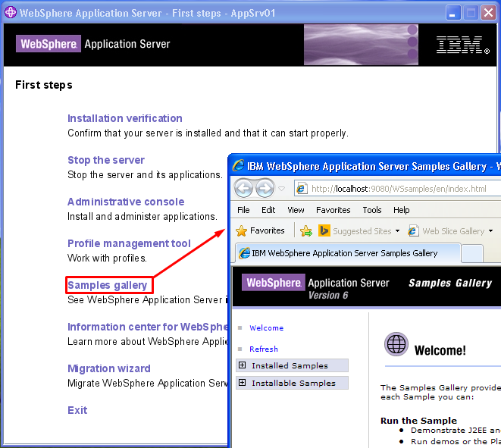Open Information center for WebSphere link
Viewport: 501px width, 448px height.
(148, 327)
